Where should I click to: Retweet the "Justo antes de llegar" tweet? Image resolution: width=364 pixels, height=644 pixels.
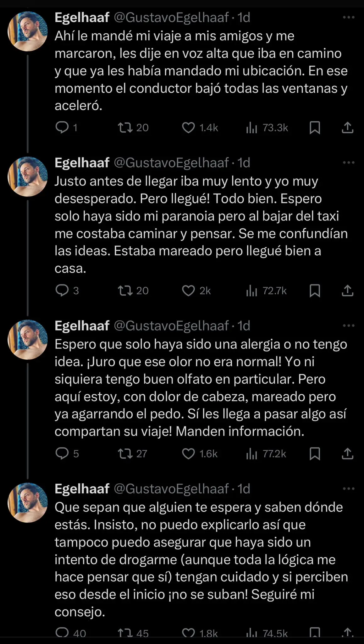tap(125, 291)
